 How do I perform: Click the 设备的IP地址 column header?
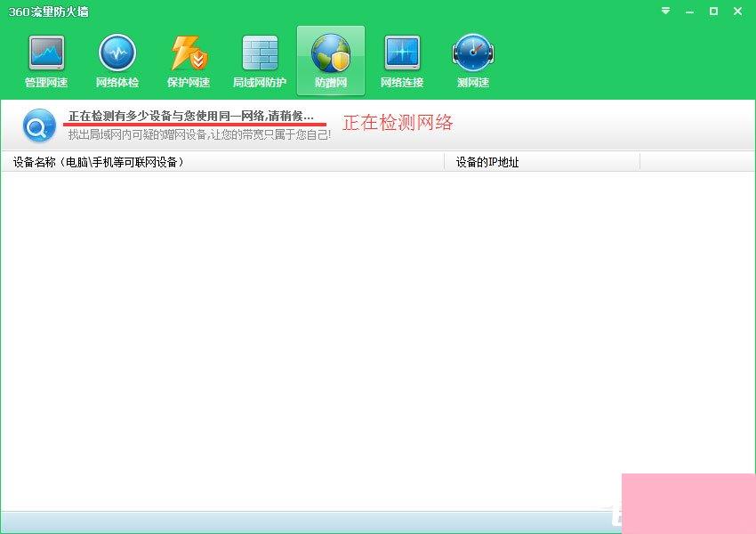point(542,162)
